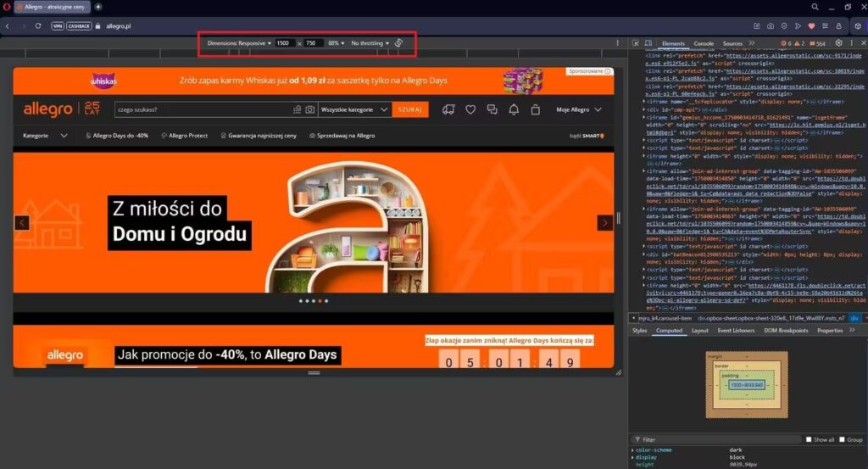Check the 'Show all' checkbox
This screenshot has width=868, height=469.
pos(809,439)
